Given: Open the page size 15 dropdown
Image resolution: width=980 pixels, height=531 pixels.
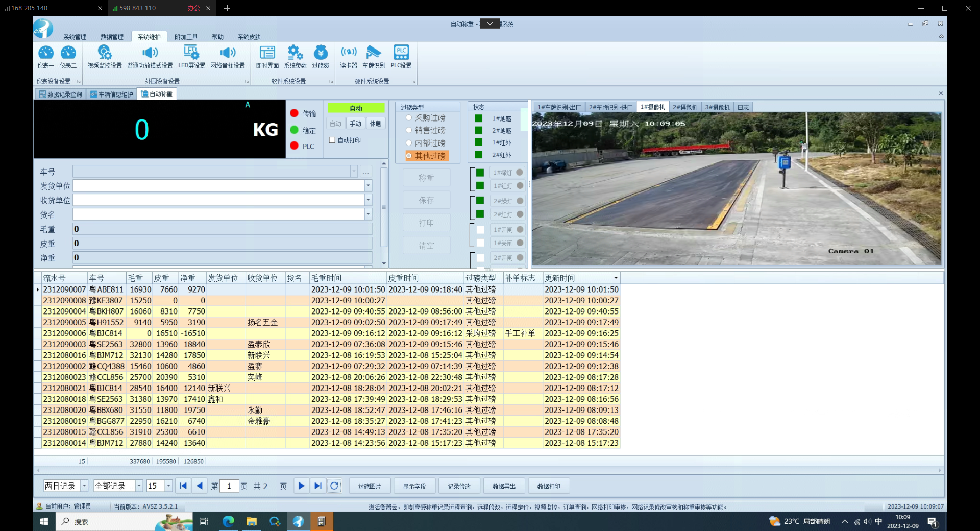Looking at the screenshot, I should coord(168,486).
